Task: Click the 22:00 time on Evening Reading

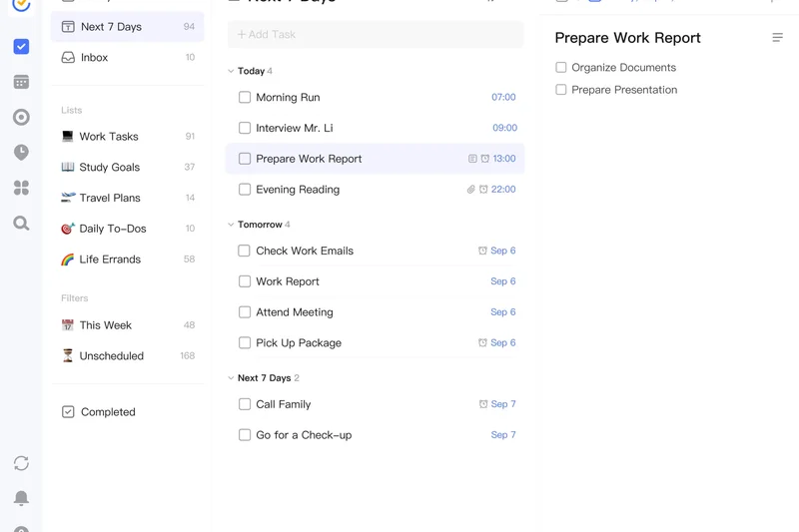Action: click(x=503, y=190)
